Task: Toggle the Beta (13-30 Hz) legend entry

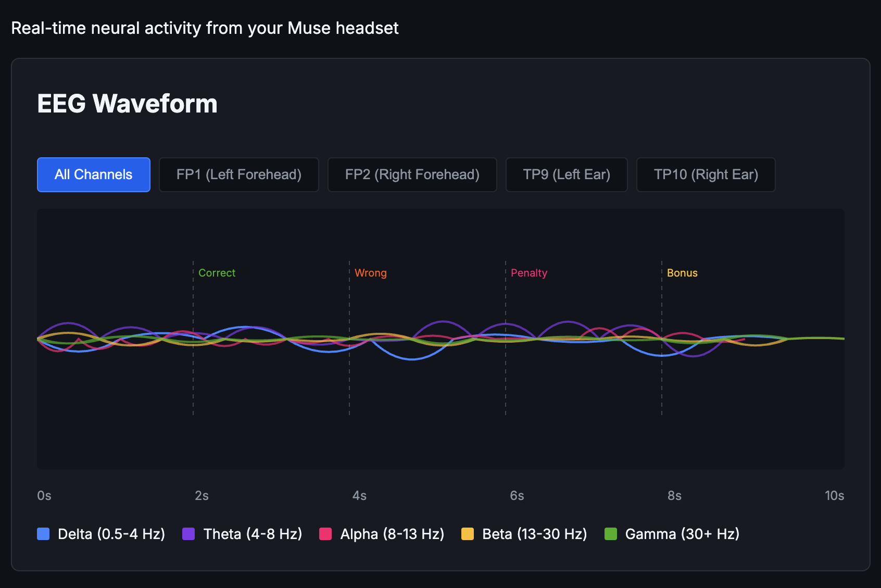Action: (524, 534)
